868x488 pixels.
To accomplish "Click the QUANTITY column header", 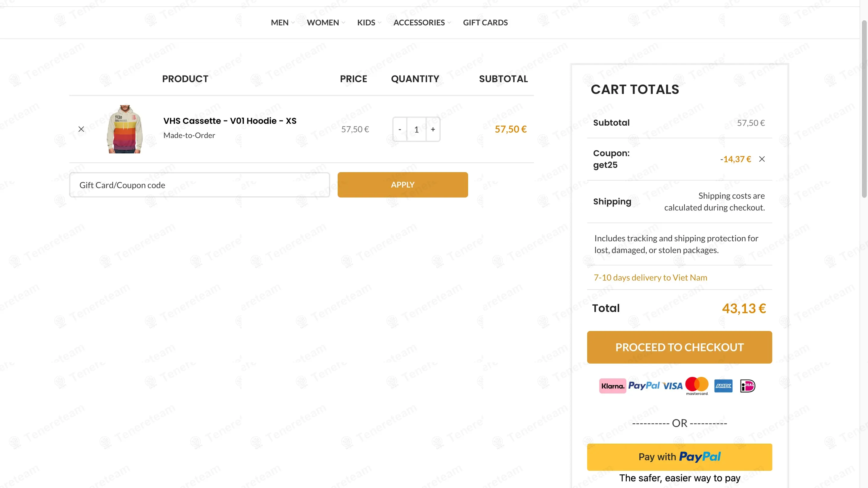I will (415, 79).
